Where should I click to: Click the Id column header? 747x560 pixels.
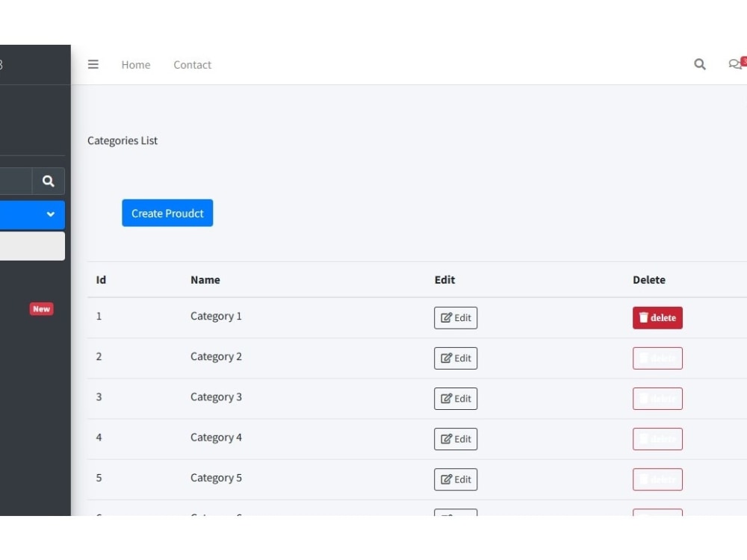[x=101, y=280]
